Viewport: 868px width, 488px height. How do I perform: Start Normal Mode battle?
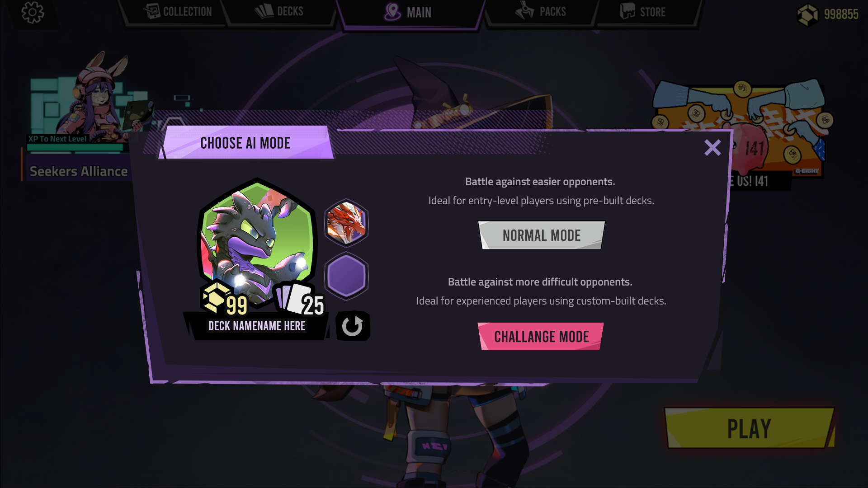coord(541,235)
